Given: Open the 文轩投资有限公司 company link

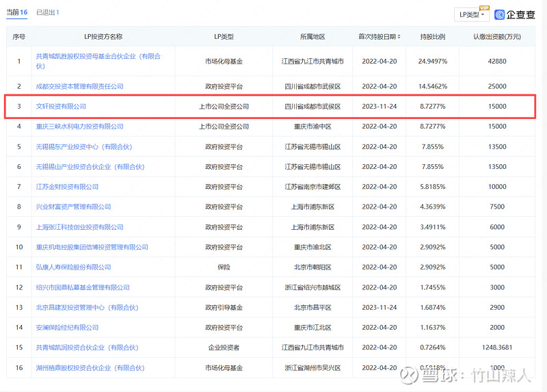Looking at the screenshot, I should 61,107.
